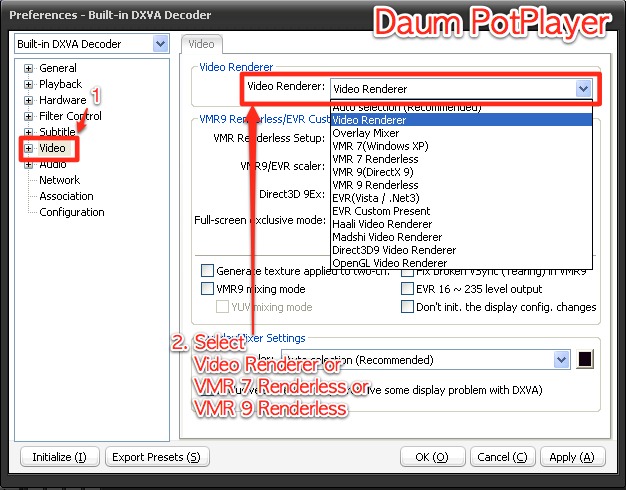Expand the Hardware tree node

pos(28,100)
